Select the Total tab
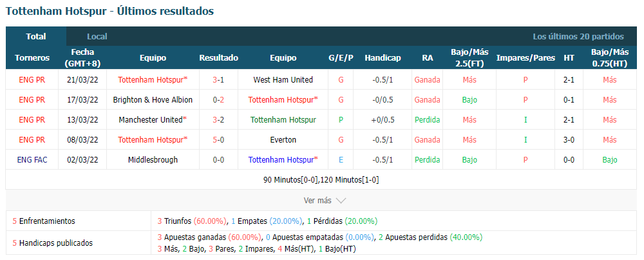644x260 pixels. click(35, 36)
